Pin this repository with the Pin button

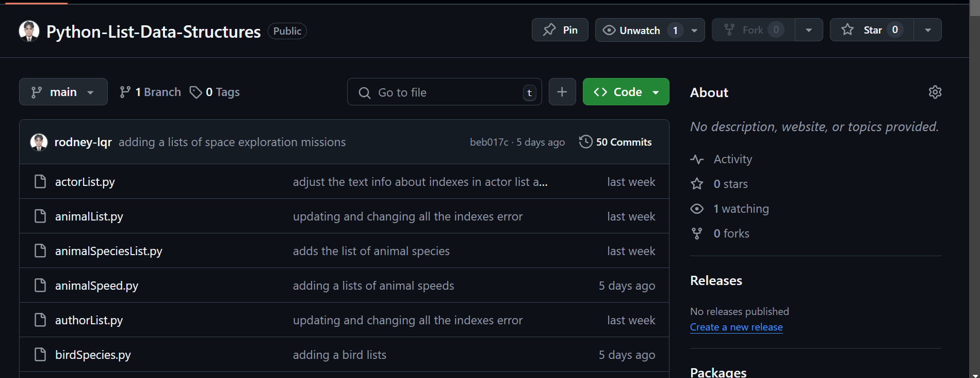pyautogui.click(x=560, y=30)
